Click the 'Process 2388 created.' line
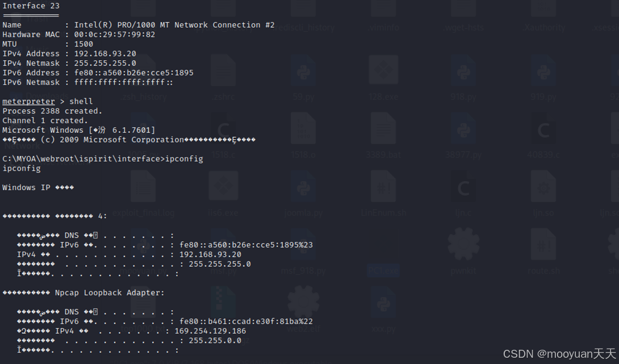 tap(52, 111)
